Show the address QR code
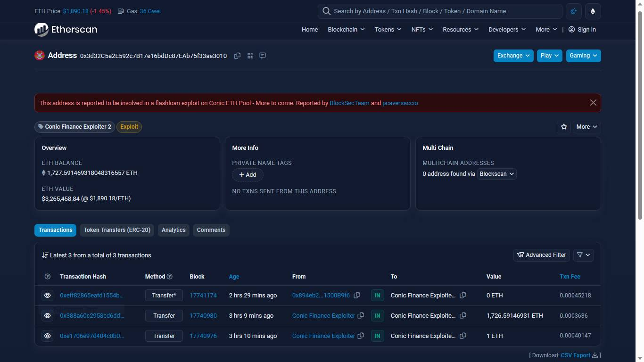Viewport: 644px width, 362px height. 250,56
